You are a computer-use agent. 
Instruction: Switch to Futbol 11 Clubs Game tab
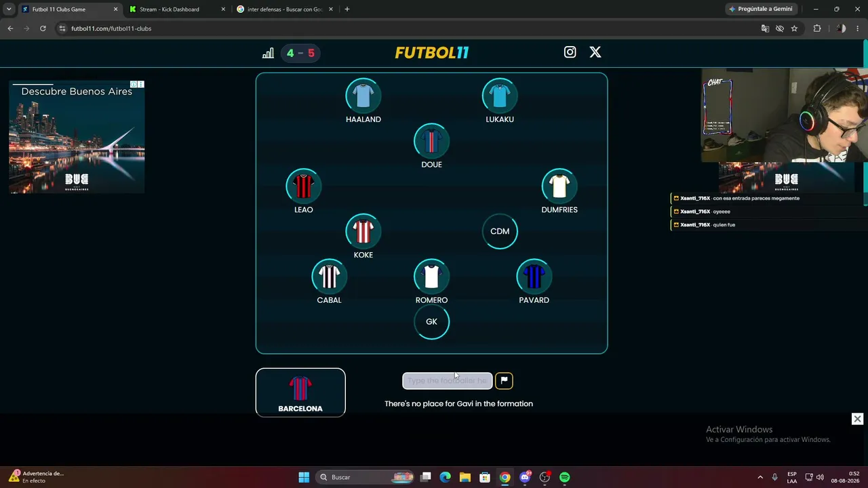pyautogui.click(x=68, y=9)
